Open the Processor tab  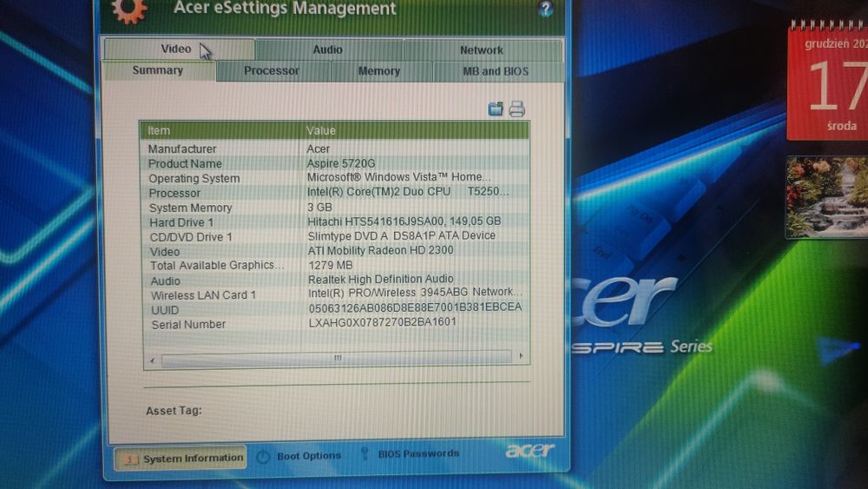[273, 71]
